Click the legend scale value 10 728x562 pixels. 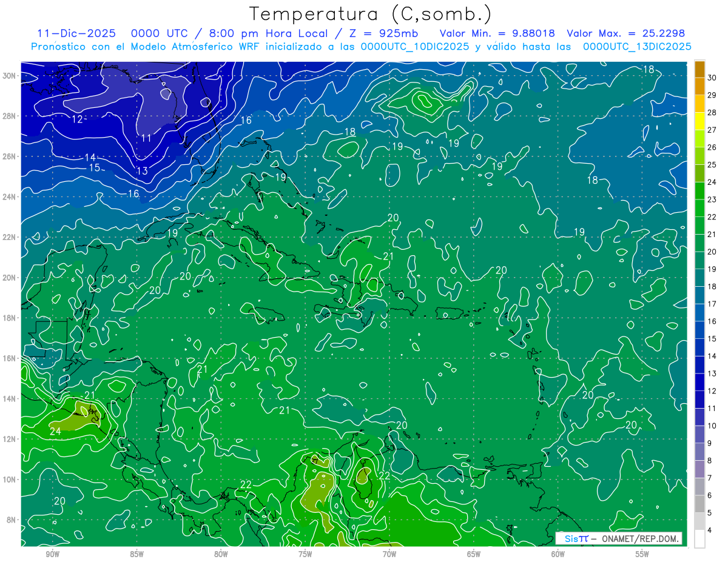(x=712, y=426)
